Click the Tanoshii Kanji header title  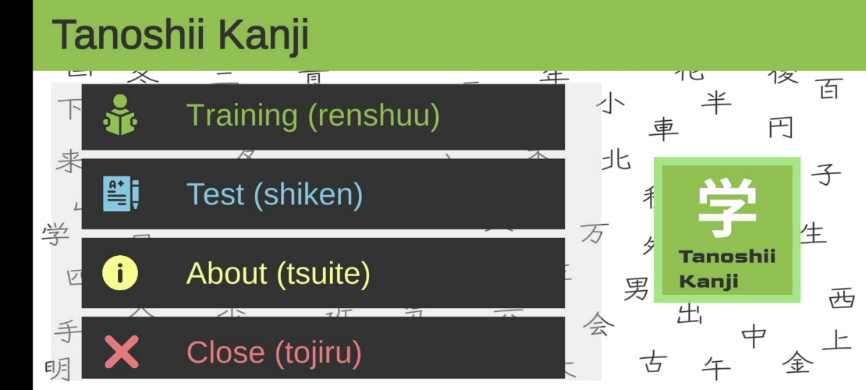[x=180, y=35]
